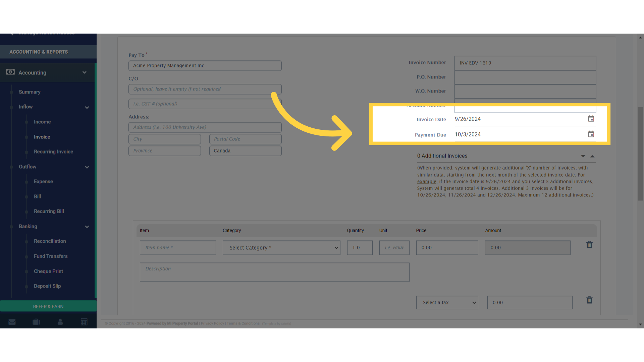Screen dimensions: 644x362
Task: Click the Invoice Date value 9/26/2024
Action: (468, 119)
